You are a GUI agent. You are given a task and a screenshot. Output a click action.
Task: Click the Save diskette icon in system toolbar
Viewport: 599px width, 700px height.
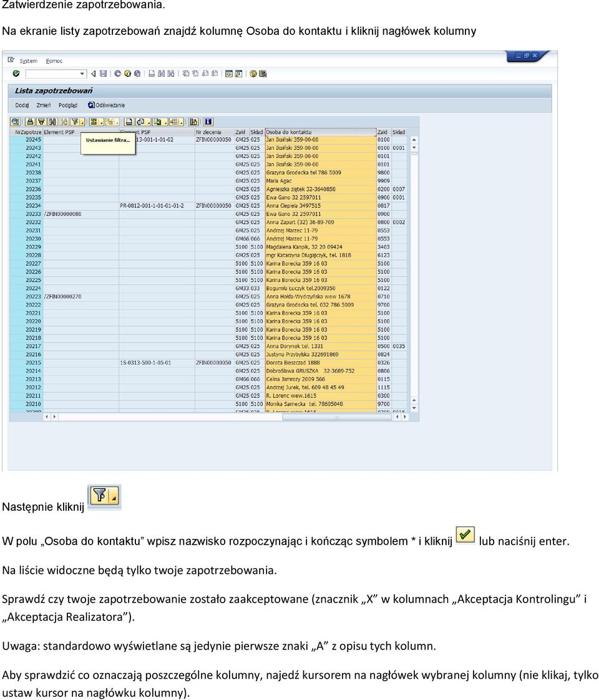pyautogui.click(x=103, y=74)
